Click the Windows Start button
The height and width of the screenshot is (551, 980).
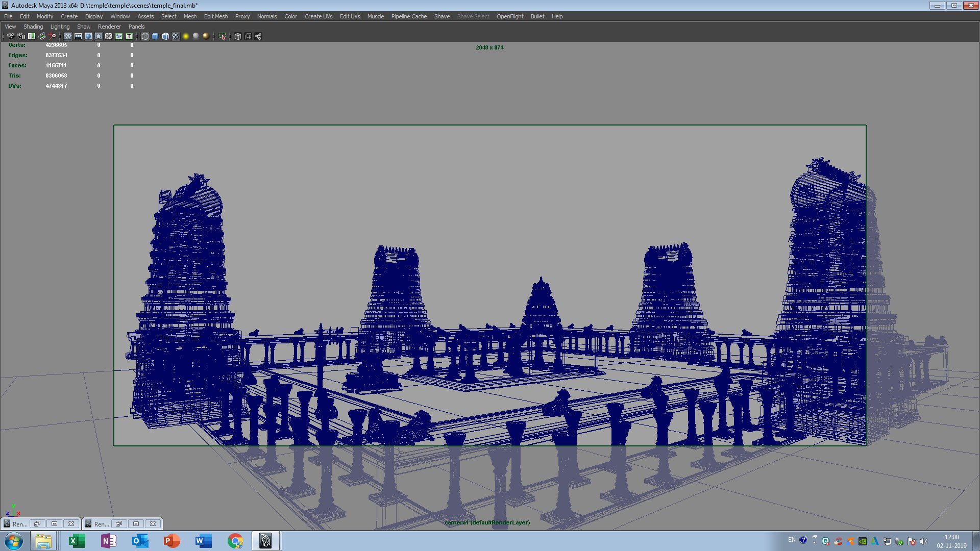coord(14,541)
